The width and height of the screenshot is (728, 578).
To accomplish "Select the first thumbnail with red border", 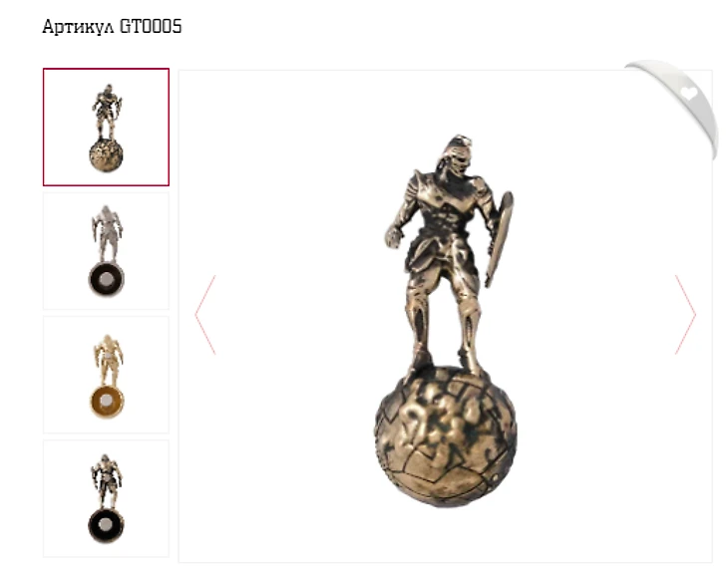I will 106,128.
